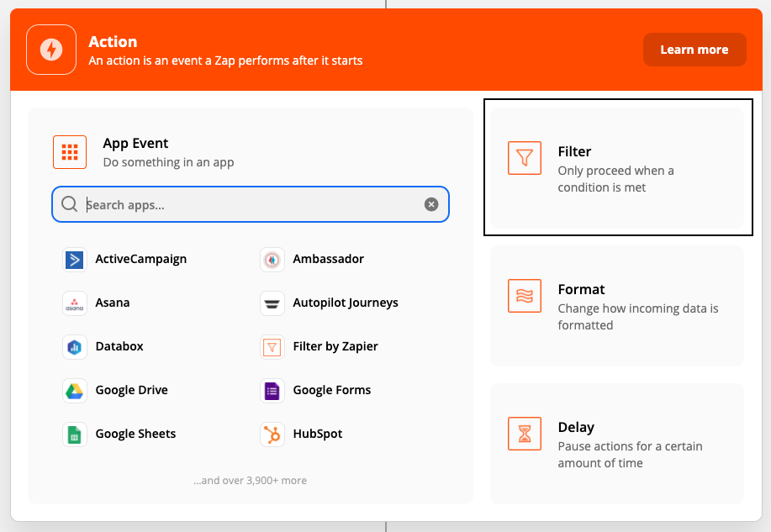Clear the app search field
Screen dimensions: 771x532
(431, 204)
